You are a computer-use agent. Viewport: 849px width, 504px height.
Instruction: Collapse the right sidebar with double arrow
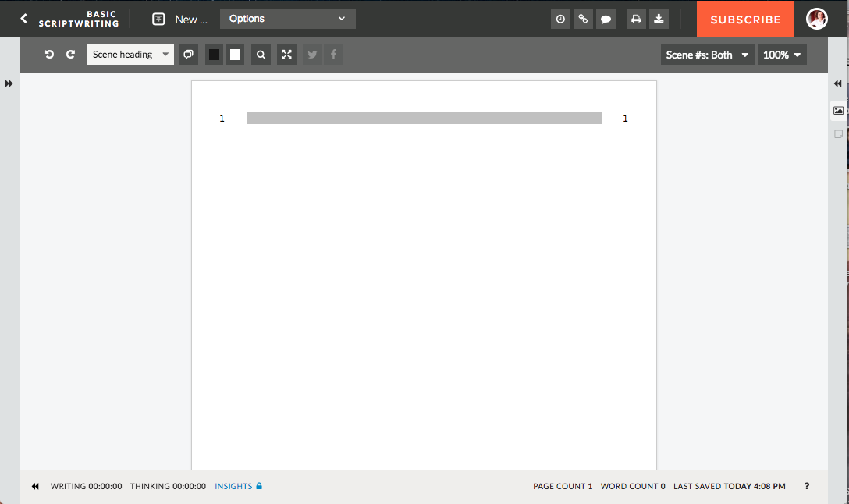838,83
